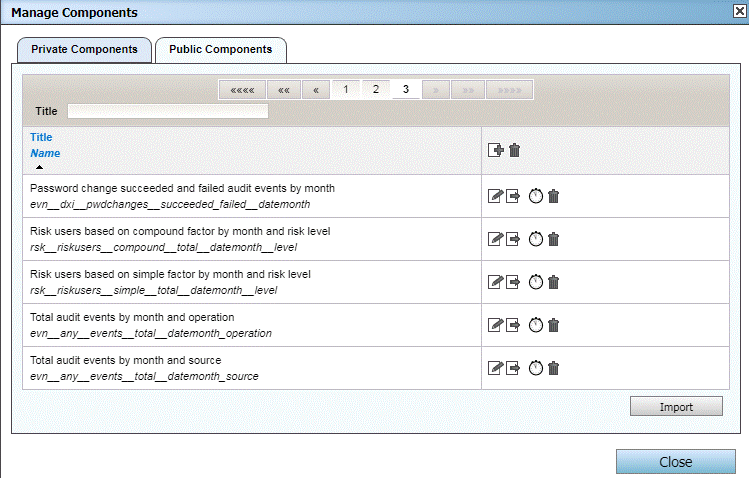This screenshot has width=749, height=478.
Task: Open schedule for Total audit events by source
Action: (535, 368)
